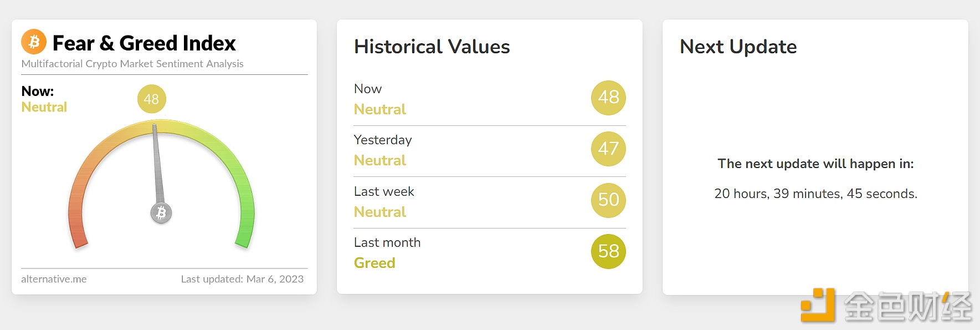
Task: Click the countdown timer text
Action: (815, 194)
